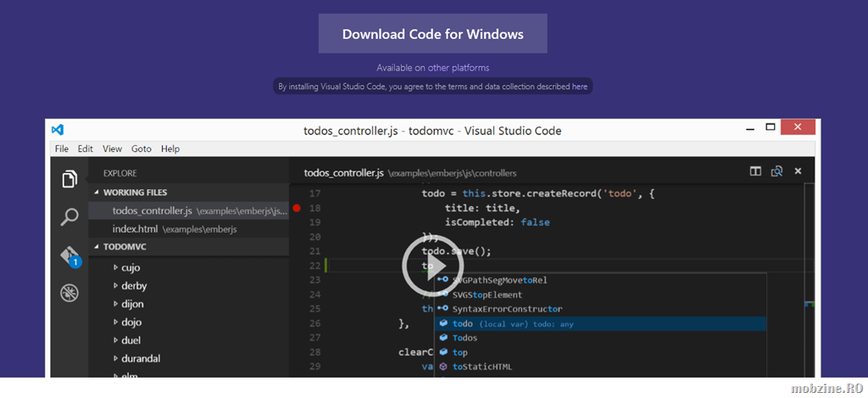Click the Visual Studio Code logo icon

pyautogui.click(x=58, y=130)
